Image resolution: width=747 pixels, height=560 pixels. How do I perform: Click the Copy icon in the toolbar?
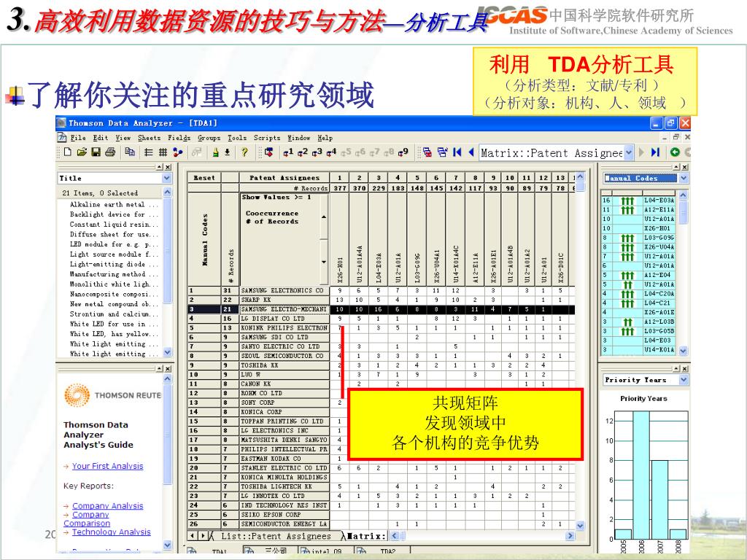[x=130, y=152]
